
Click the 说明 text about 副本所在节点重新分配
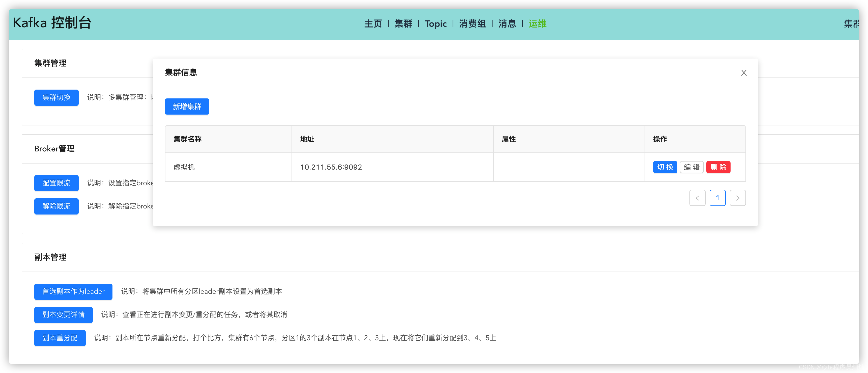[x=295, y=338]
